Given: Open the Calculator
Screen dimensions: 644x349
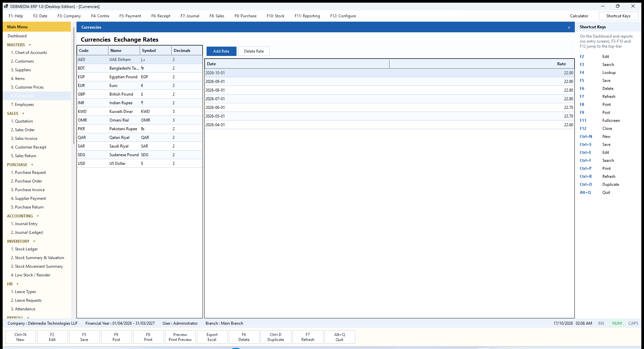Looking at the screenshot, I should pos(579,16).
